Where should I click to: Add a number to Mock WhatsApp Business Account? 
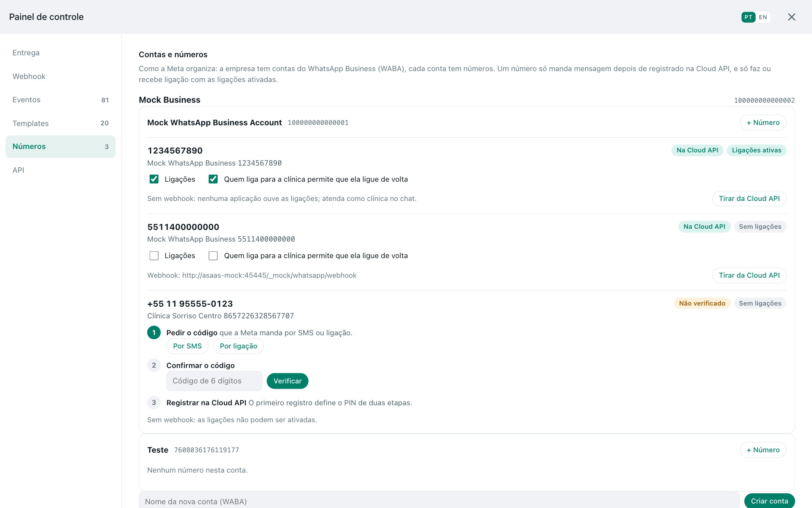coord(763,123)
